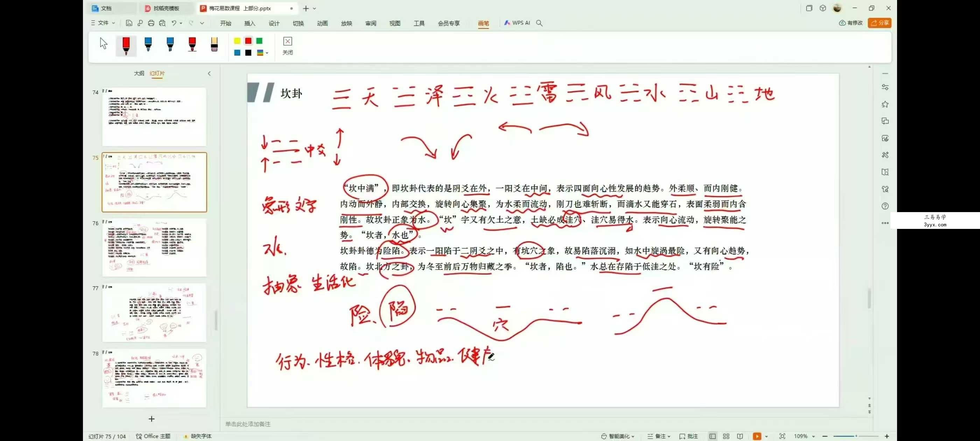980x441 pixels.
Task: Pick the green ink color
Action: (x=259, y=41)
